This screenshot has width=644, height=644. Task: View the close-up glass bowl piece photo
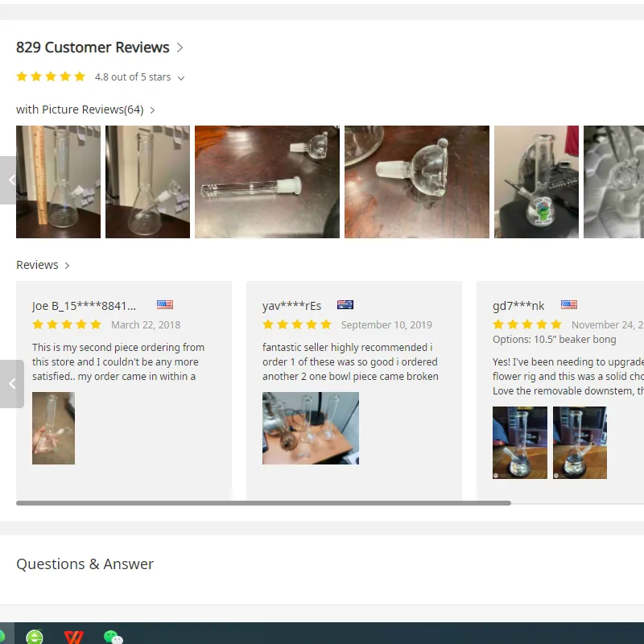[417, 182]
